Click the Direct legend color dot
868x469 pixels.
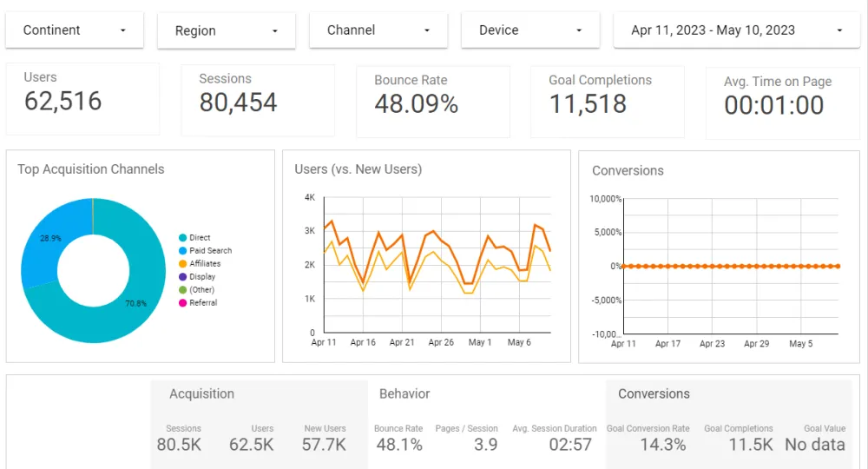[182, 238]
